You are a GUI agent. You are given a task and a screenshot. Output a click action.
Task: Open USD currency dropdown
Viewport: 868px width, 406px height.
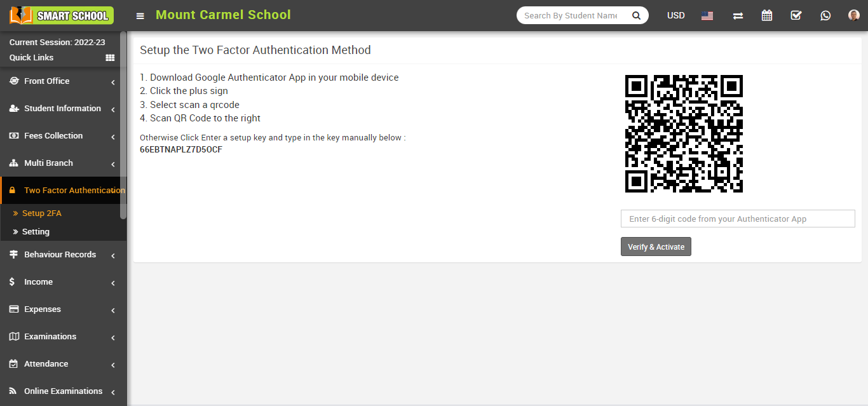[675, 15]
